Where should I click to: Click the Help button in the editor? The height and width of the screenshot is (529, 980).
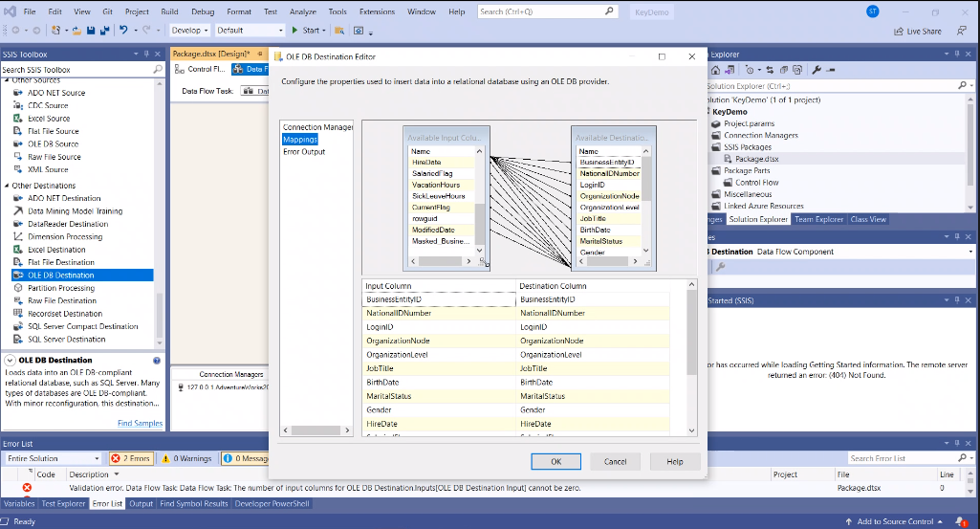675,461
